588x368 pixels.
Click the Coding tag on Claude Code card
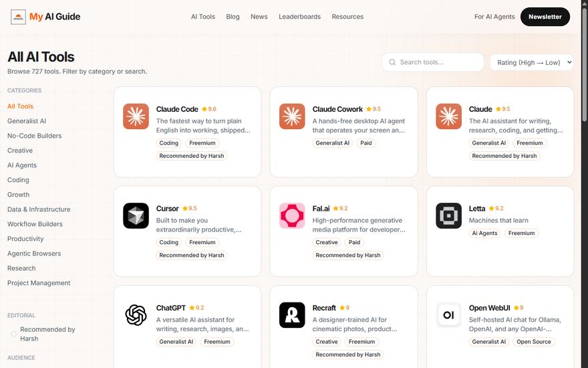coord(169,143)
